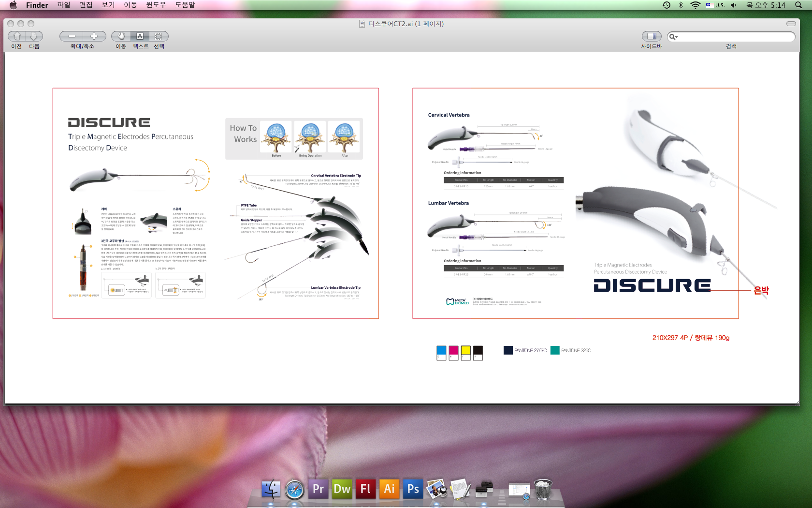Open the U.S. input source menu

(x=715, y=5)
